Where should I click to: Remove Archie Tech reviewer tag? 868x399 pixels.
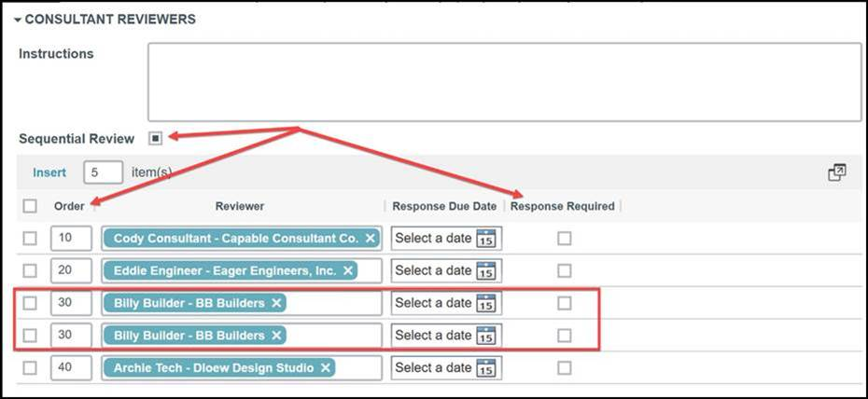(326, 368)
